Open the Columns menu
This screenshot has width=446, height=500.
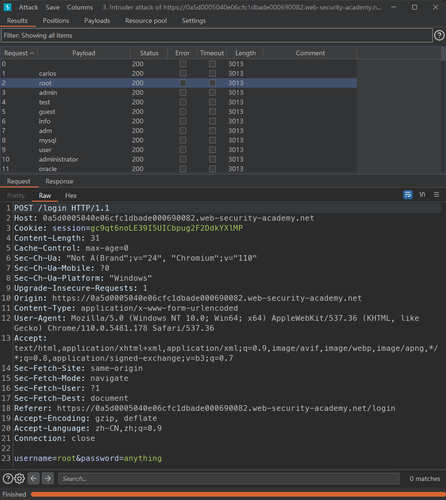click(x=80, y=7)
